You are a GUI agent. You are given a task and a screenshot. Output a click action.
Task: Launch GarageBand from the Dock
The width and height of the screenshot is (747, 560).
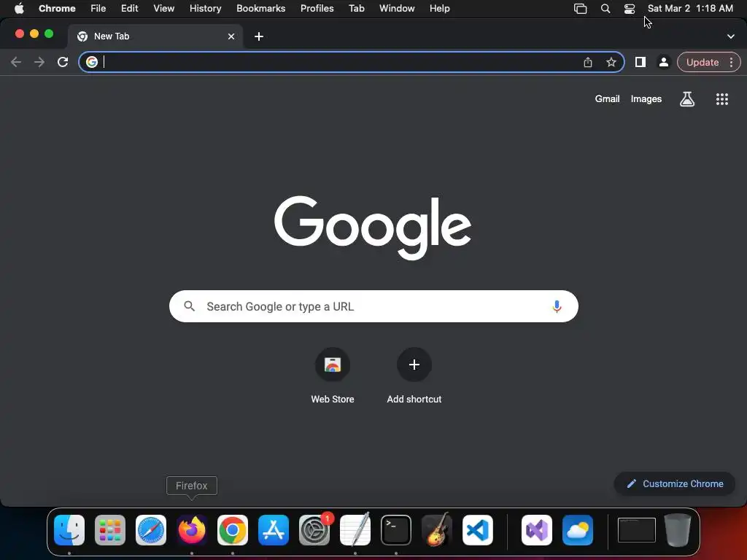point(437,530)
